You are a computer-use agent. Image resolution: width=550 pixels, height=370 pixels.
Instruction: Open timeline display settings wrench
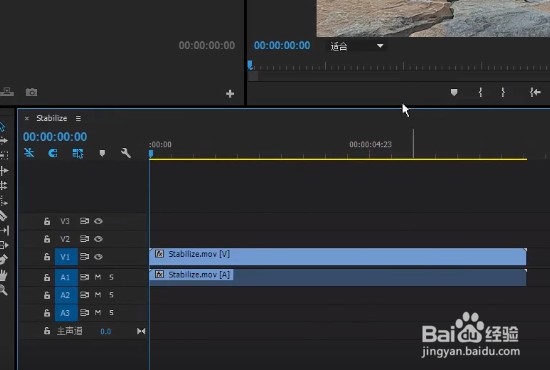pos(126,153)
